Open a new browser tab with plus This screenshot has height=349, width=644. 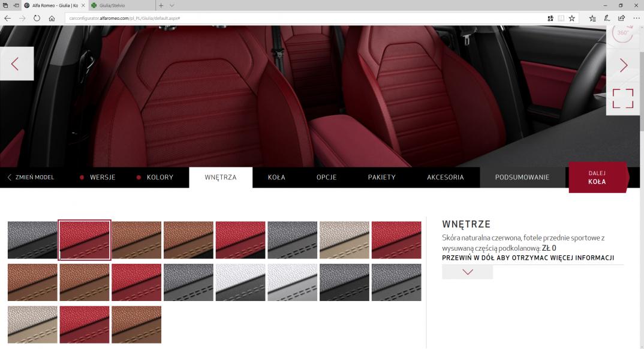[x=161, y=5]
